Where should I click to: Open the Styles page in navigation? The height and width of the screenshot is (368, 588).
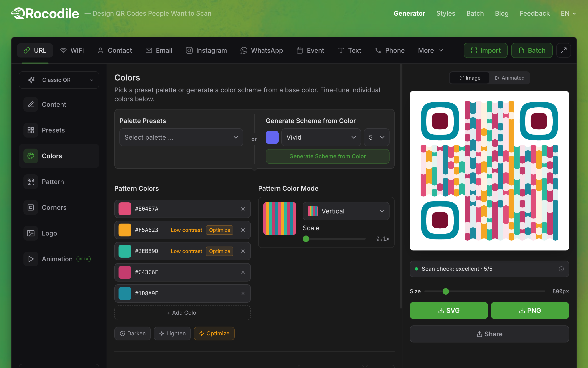click(x=446, y=13)
